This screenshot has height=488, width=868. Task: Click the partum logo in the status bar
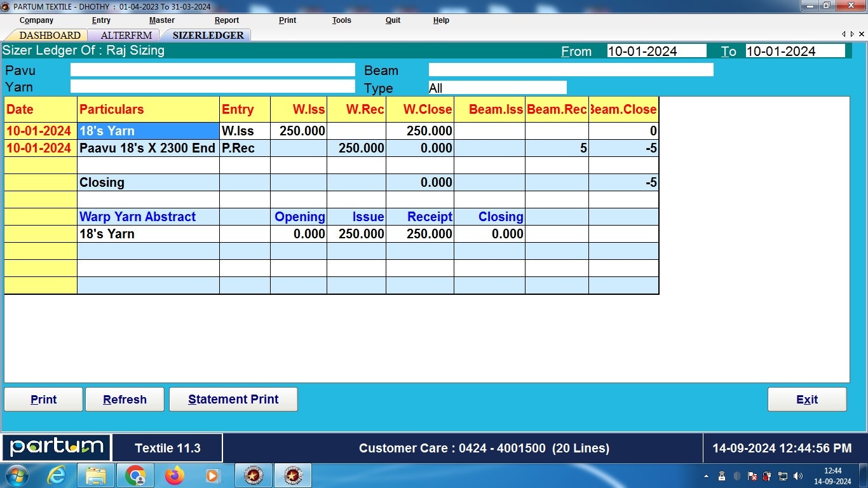(x=56, y=448)
